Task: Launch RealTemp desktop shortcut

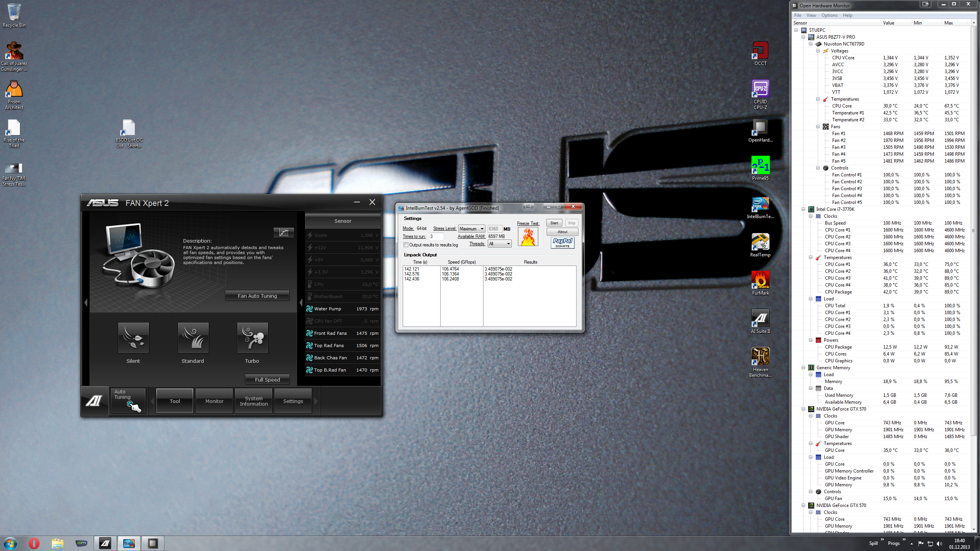Action: (760, 245)
